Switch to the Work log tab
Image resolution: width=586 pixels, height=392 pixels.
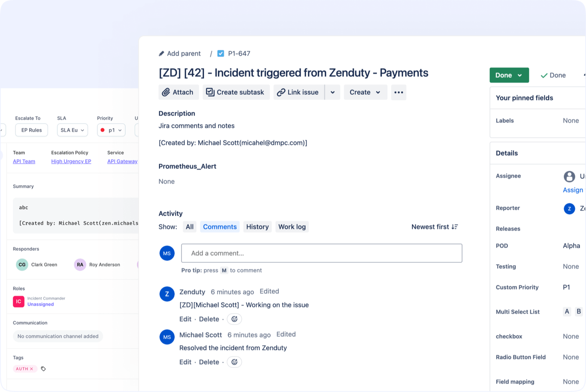(x=292, y=226)
